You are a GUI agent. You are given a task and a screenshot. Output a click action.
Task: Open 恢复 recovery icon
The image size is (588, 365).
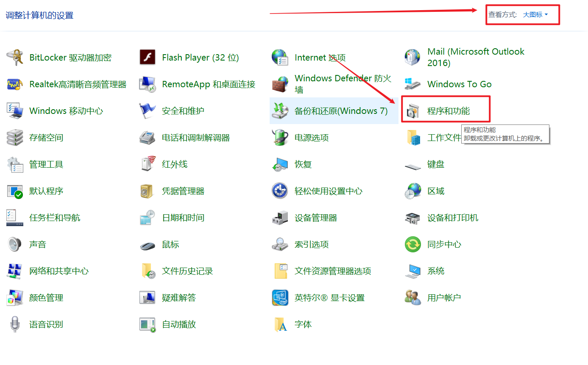pyautogui.click(x=280, y=164)
